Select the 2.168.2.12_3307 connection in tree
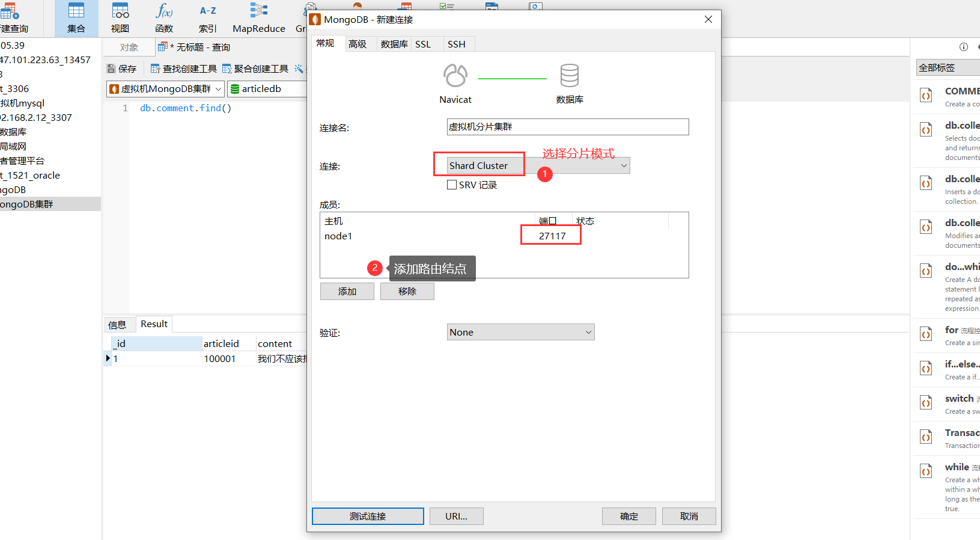The height and width of the screenshot is (540, 980). [36, 118]
